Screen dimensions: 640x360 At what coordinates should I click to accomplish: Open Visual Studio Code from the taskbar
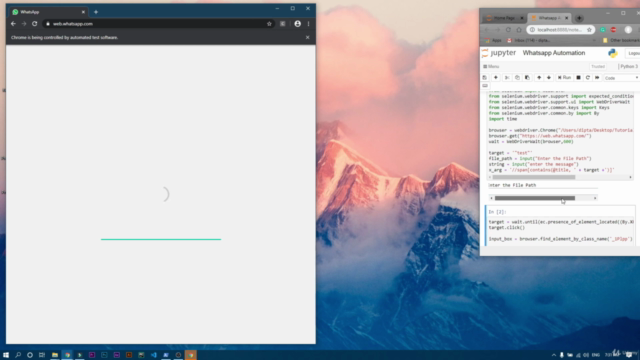tap(153, 355)
